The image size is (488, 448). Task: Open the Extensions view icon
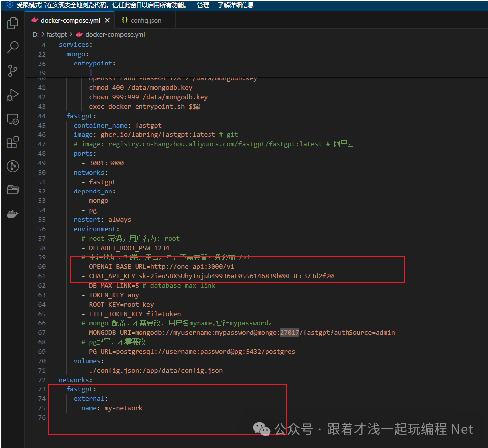(x=13, y=142)
